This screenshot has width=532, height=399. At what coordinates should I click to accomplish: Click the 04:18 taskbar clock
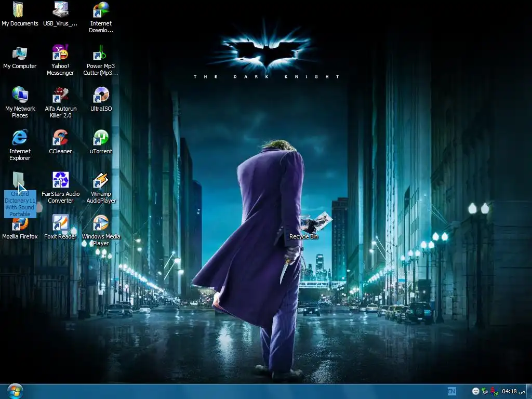pyautogui.click(x=513, y=391)
